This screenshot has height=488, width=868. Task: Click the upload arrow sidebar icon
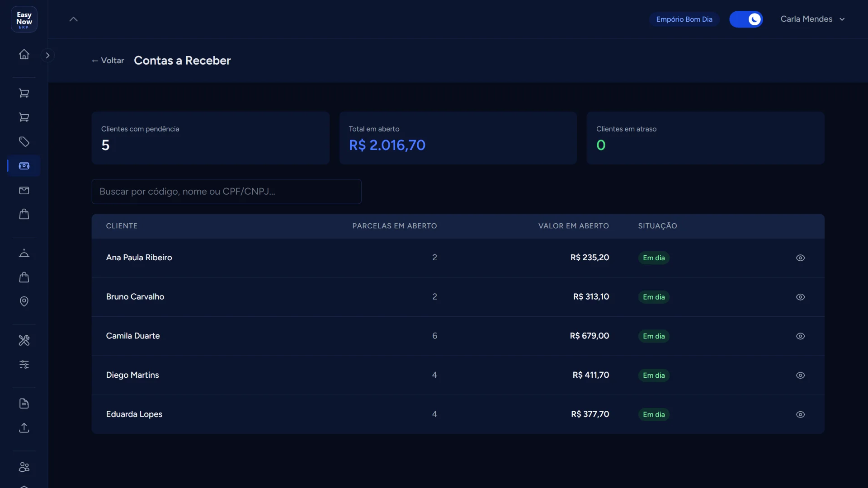(24, 427)
